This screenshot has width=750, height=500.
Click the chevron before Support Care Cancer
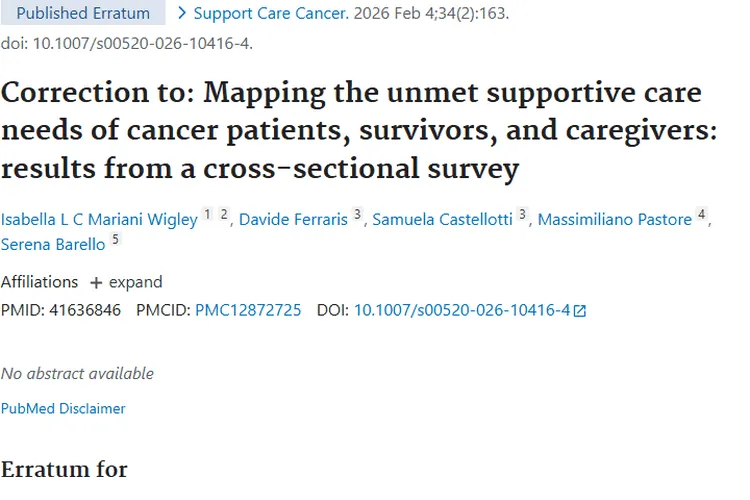tap(181, 13)
